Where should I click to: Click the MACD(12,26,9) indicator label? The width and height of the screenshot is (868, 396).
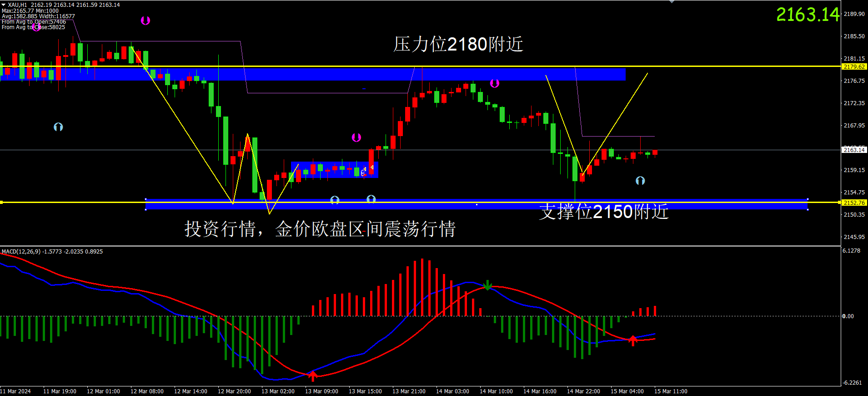[x=52, y=252]
